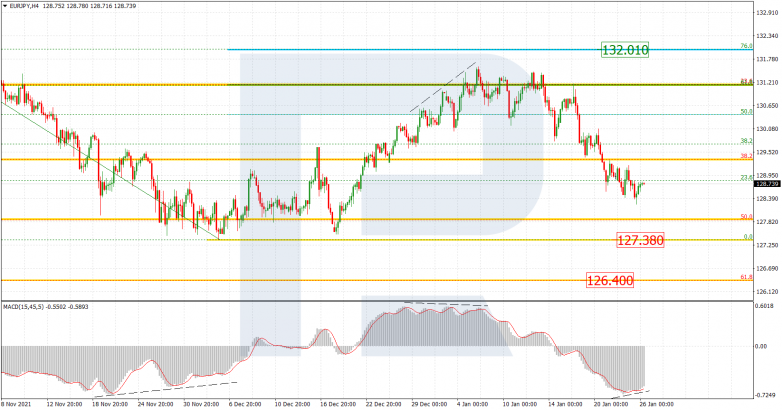This screenshot has width=782, height=410.
Task: Click the 126.120 value on price axis
Action: pyautogui.click(x=767, y=291)
